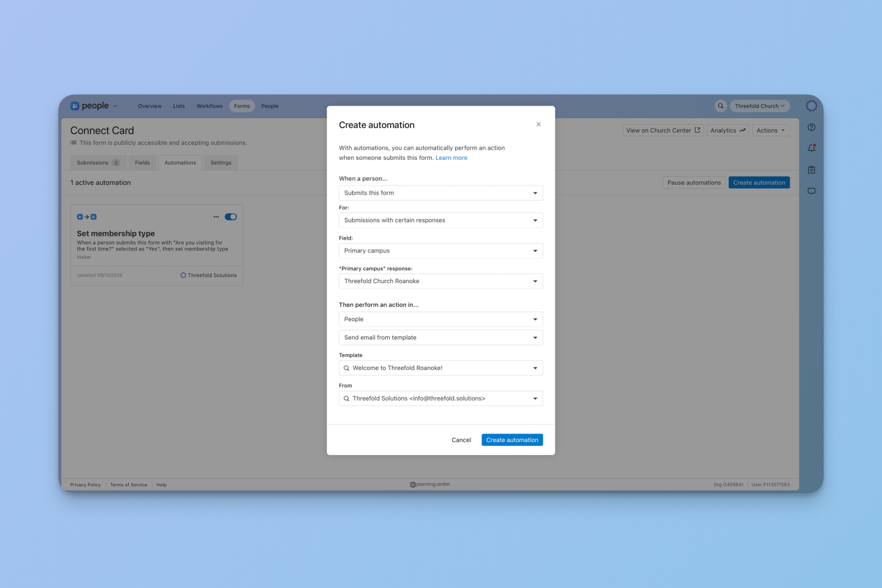Switch to the Settings tab
The height and width of the screenshot is (588, 882).
(x=221, y=163)
